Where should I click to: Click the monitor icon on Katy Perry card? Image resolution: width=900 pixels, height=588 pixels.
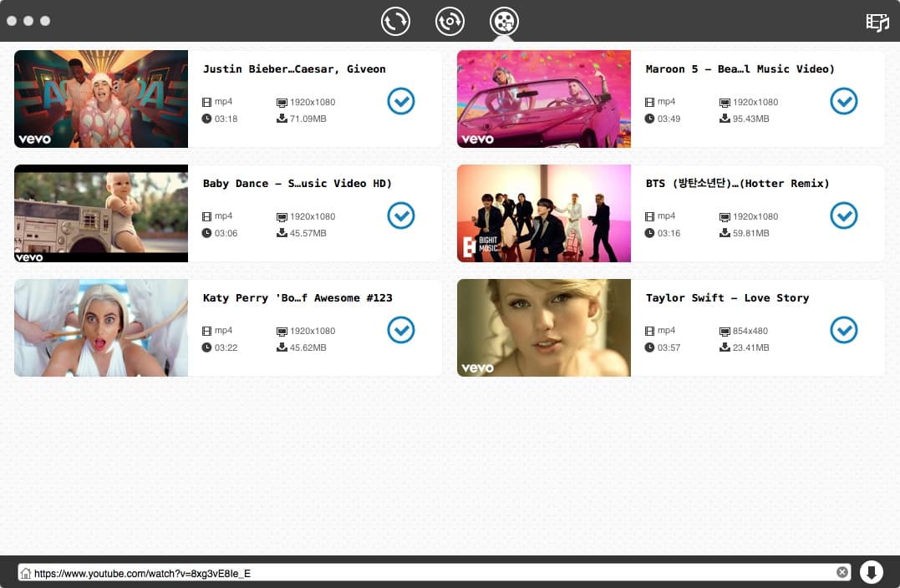pyautogui.click(x=282, y=332)
